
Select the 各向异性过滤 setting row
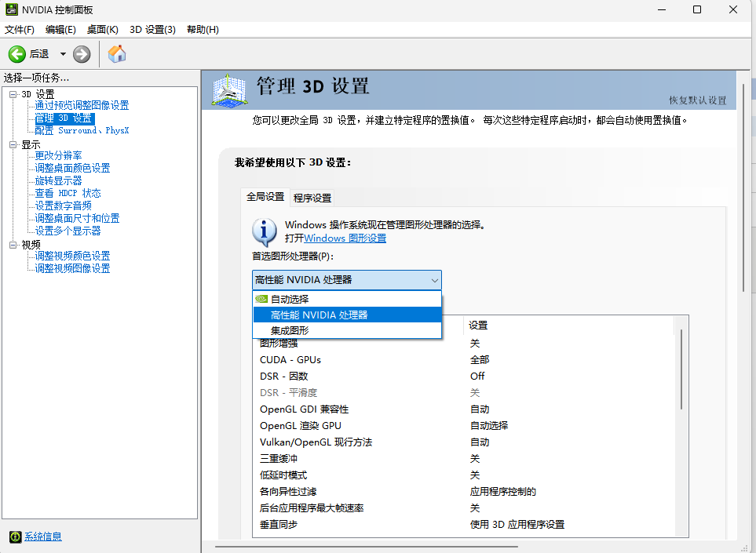(x=463, y=491)
